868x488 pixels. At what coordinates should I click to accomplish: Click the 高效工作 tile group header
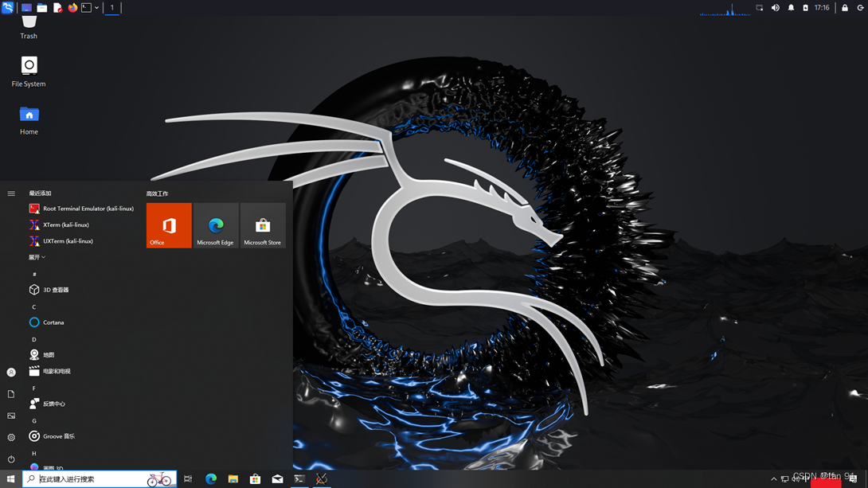click(157, 193)
